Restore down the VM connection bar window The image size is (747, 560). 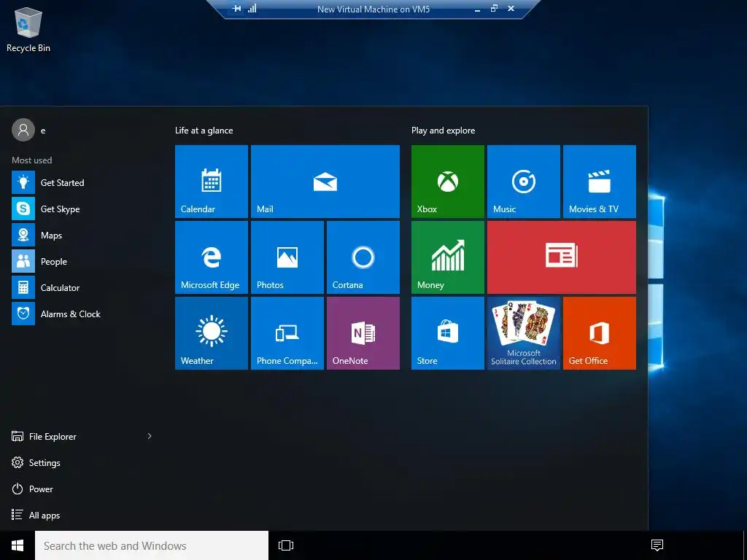pyautogui.click(x=494, y=9)
